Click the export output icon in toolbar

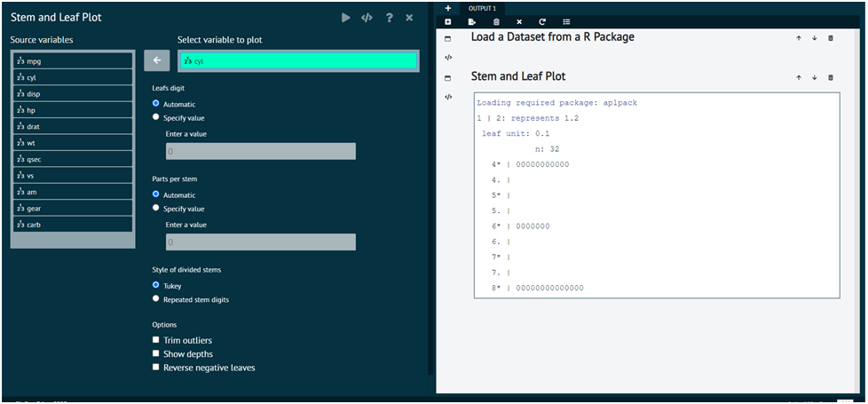[x=471, y=22]
